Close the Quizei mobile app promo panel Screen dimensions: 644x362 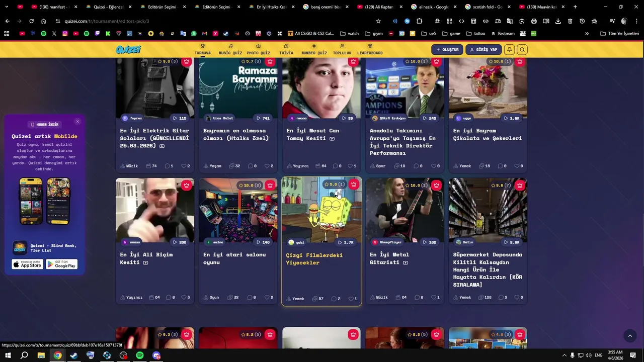click(77, 122)
